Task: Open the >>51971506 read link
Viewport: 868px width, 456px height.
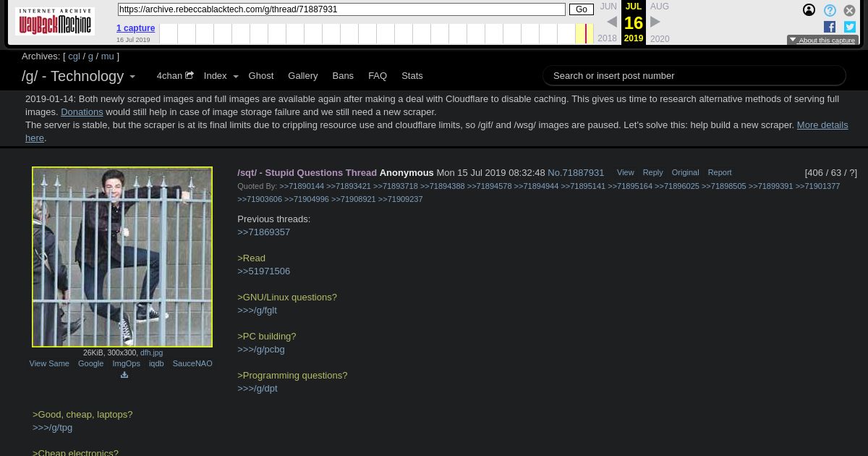Action: [263, 271]
